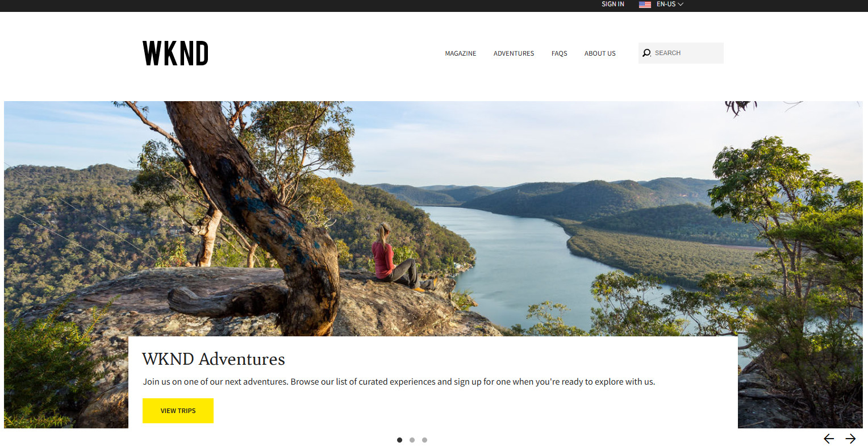Click the WKND Adventures heading
This screenshot has width=868, height=446.
point(214,359)
